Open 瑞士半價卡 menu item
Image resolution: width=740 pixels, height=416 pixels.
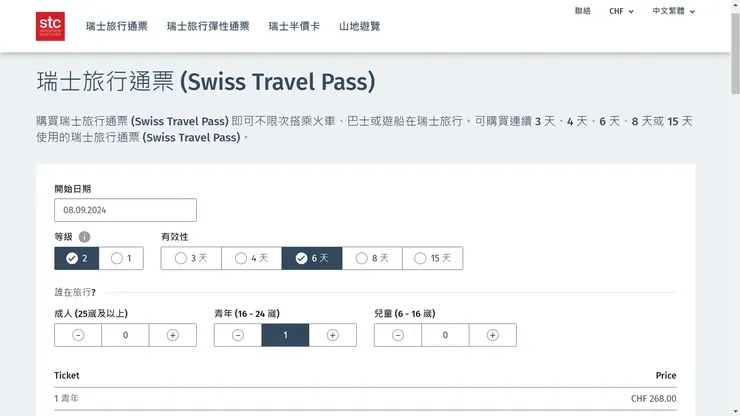tap(294, 26)
